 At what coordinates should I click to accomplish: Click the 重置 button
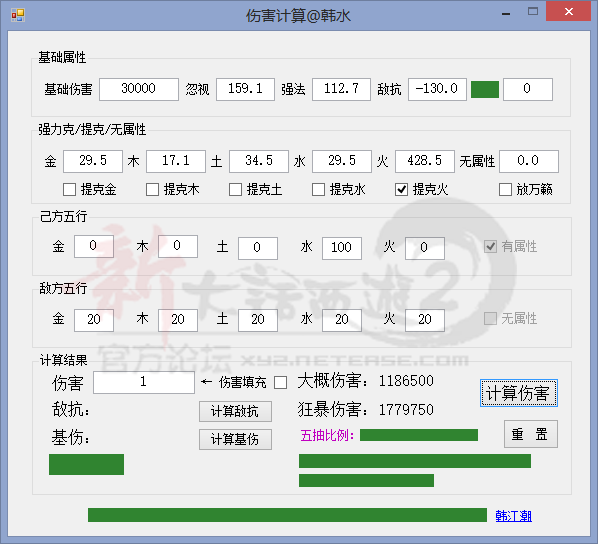coord(530,434)
